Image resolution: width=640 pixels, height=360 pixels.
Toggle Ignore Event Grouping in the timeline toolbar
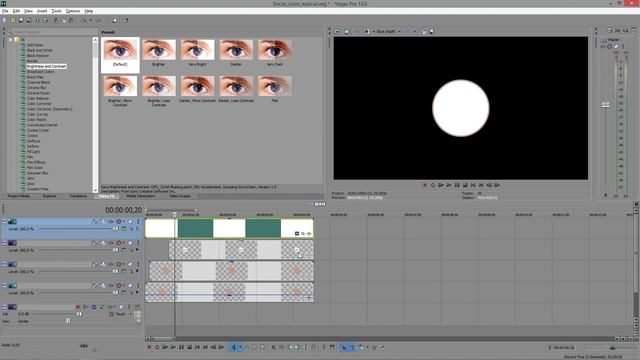[382, 347]
